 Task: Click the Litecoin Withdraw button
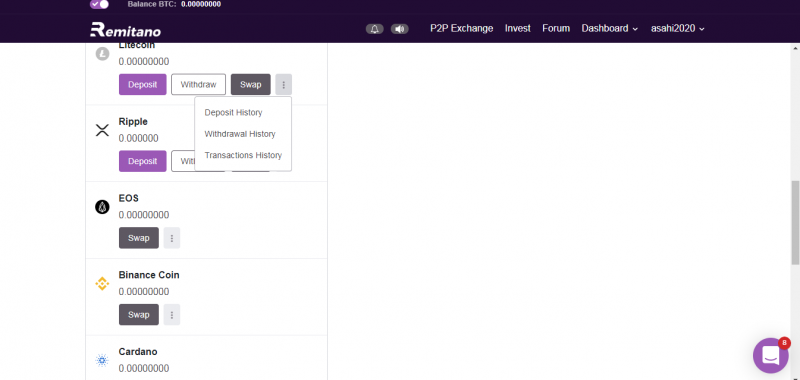pyautogui.click(x=198, y=85)
